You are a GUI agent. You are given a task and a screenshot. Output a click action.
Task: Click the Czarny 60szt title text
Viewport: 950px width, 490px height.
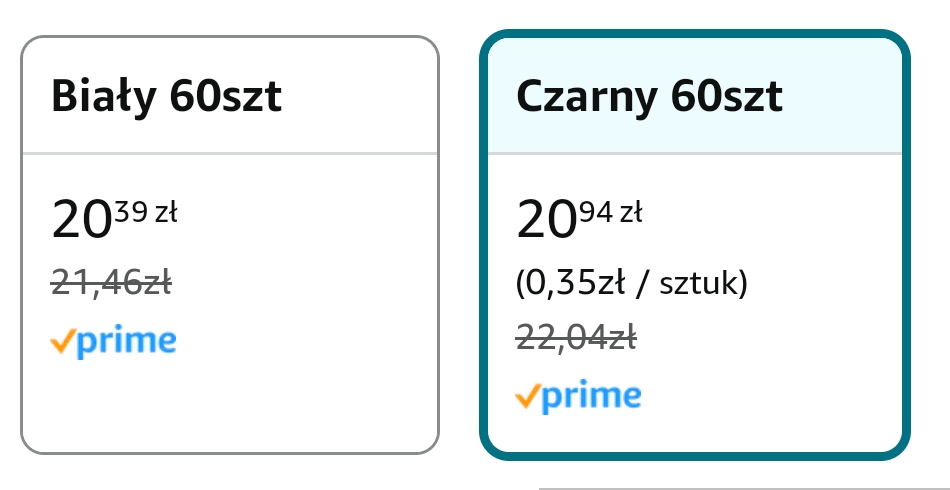649,97
